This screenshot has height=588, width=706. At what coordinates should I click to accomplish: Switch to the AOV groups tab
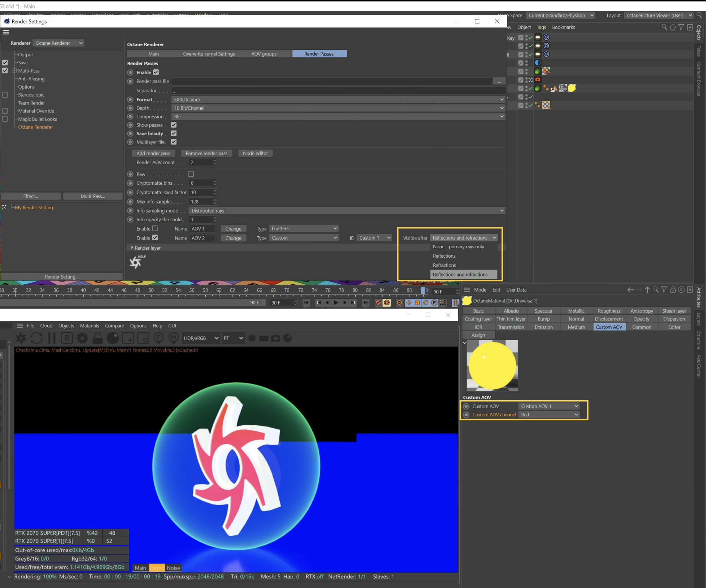(x=264, y=54)
